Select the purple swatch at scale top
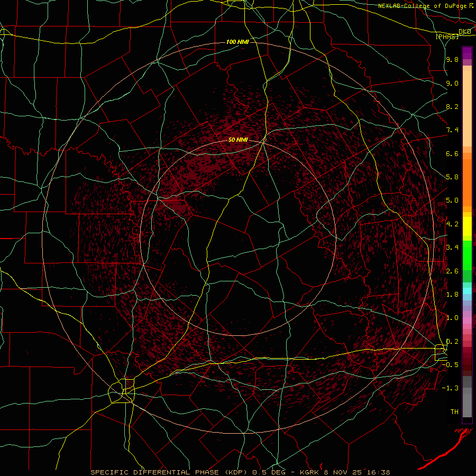The height and width of the screenshot is (476, 476). tap(467, 53)
